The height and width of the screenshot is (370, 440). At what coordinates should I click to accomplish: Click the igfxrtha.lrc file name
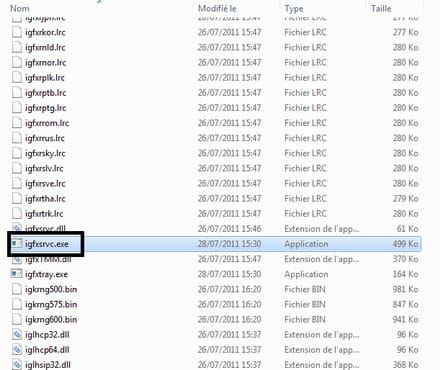(45, 198)
